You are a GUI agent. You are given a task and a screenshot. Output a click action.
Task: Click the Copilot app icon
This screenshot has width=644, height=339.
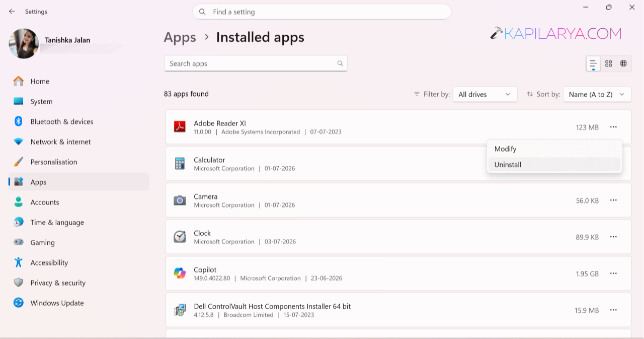(x=180, y=274)
